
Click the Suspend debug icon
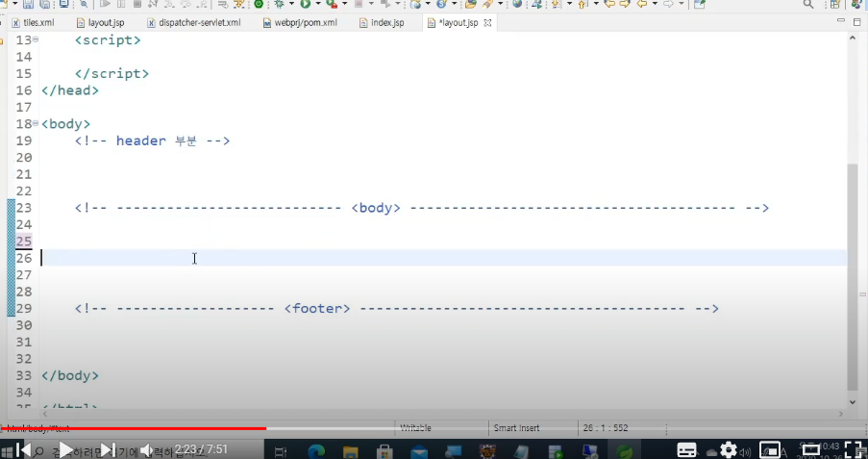[121, 5]
